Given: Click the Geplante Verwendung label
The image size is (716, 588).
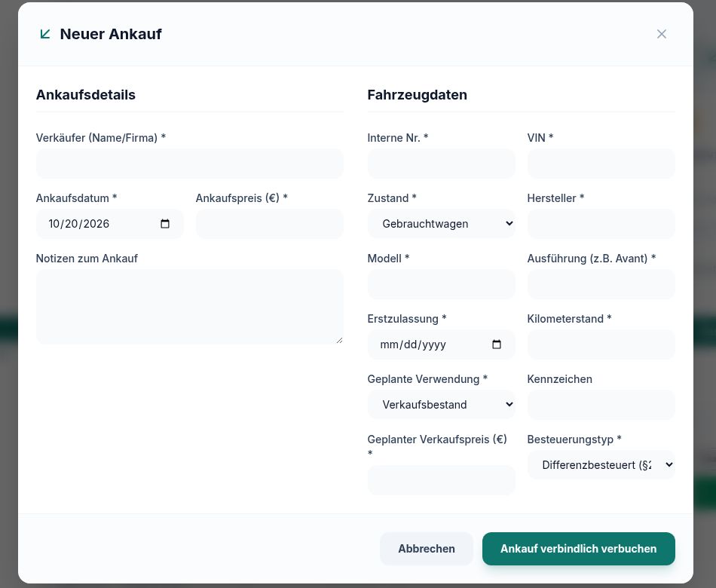Looking at the screenshot, I should 427,378.
